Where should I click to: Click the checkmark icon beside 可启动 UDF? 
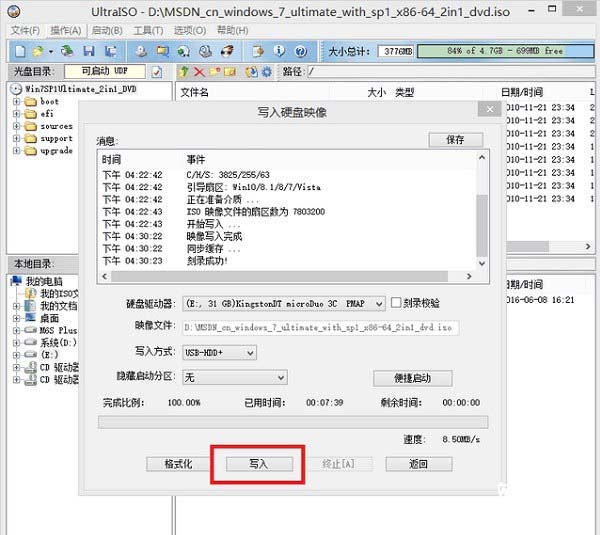click(157, 72)
